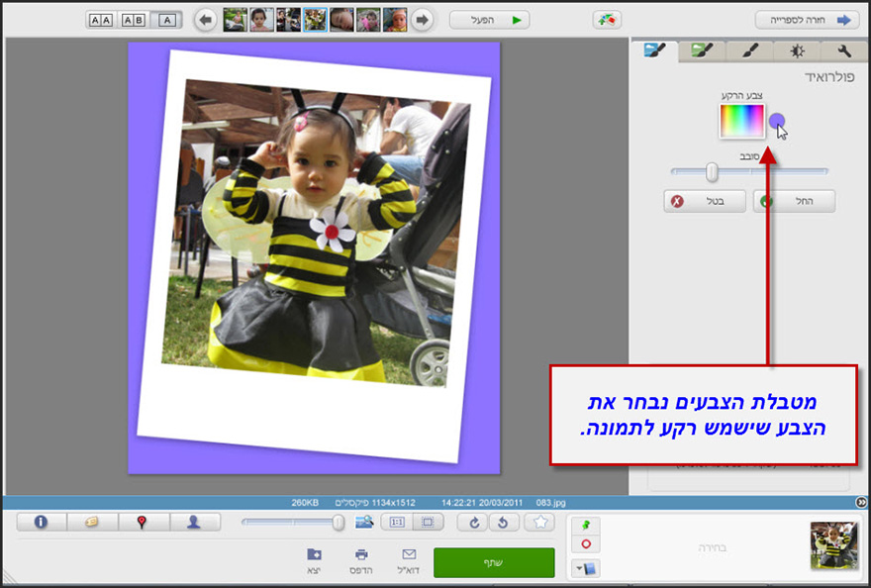Viewport: 871px width, 588px height.
Task: Collapse the side panel with the double chevron
Action: tap(863, 501)
